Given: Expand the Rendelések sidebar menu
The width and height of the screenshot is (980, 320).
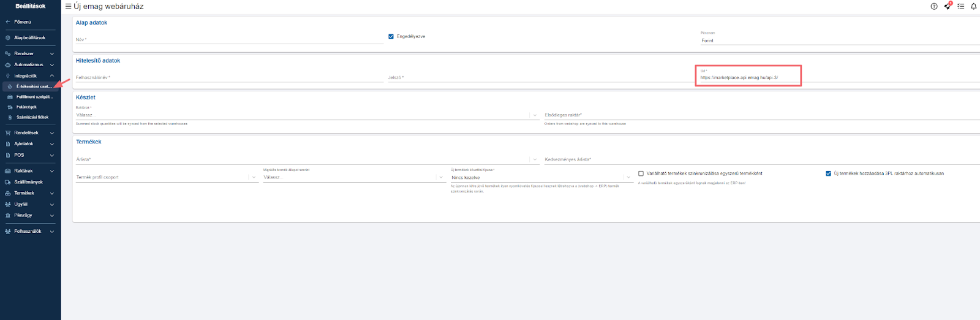Looking at the screenshot, I should (29, 133).
